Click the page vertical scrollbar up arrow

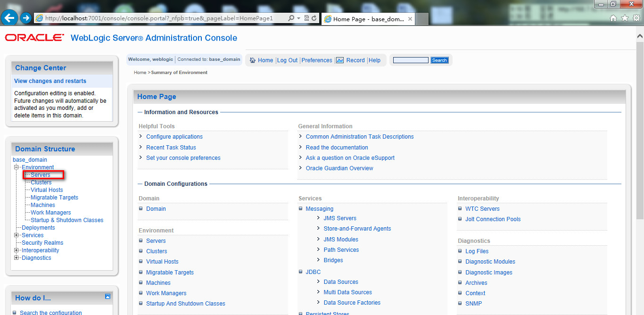[x=640, y=36]
